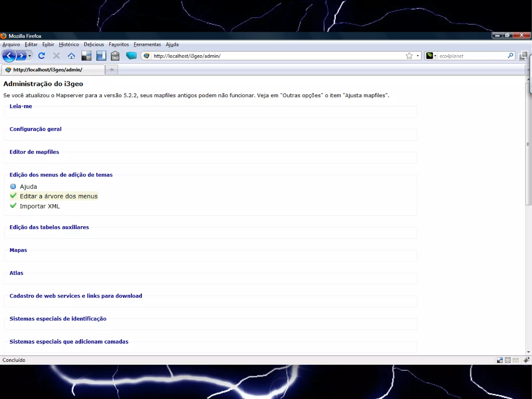Go to the home page icon
This screenshot has height=399, width=532.
point(71,56)
